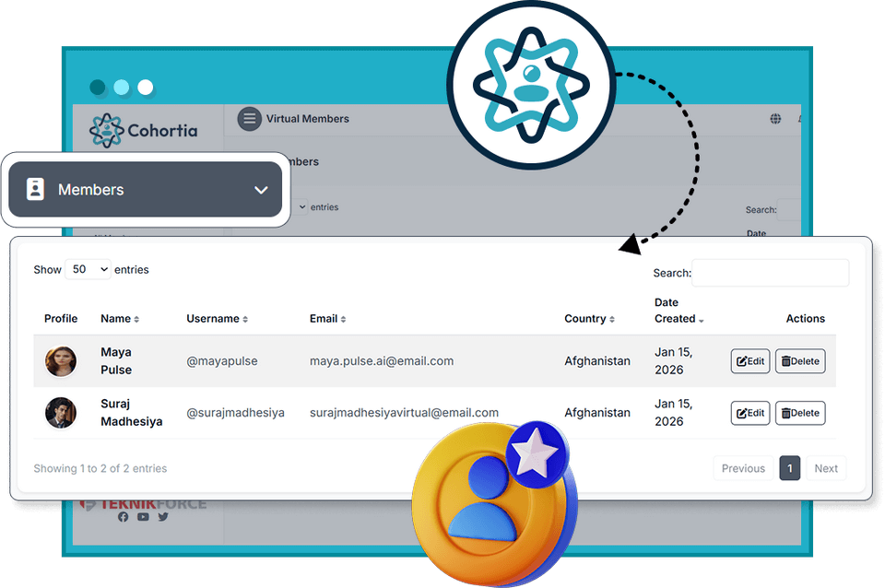The width and height of the screenshot is (885, 588).
Task: Open the Show 50 entries dropdown
Action: click(88, 269)
